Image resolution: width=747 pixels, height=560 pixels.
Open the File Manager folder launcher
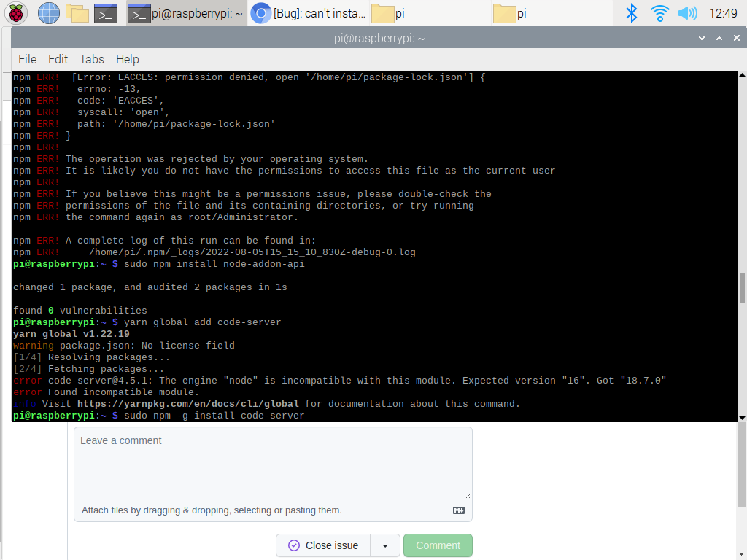click(x=77, y=13)
